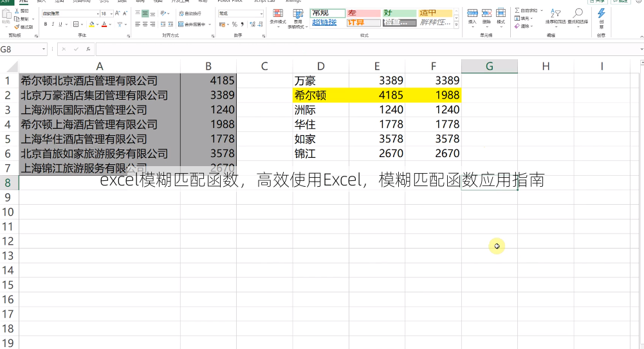This screenshot has width=644, height=349.
Task: Click the Cut (剪切) scissors icon
Action: click(x=17, y=11)
